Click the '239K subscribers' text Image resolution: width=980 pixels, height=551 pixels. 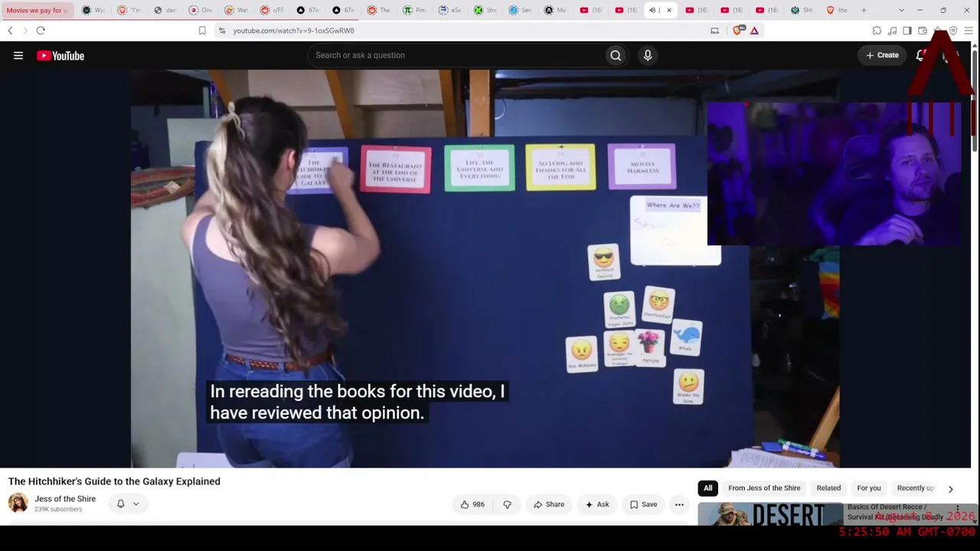pyautogui.click(x=58, y=510)
